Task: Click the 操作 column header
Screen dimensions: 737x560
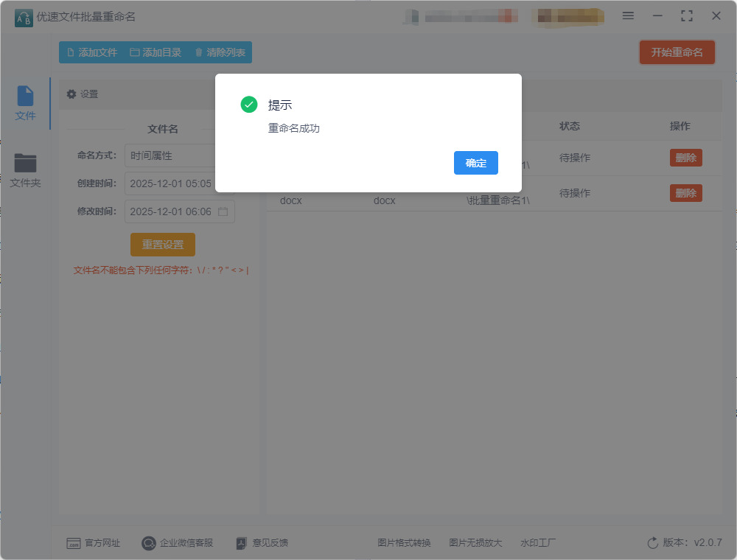Action: 680,126
